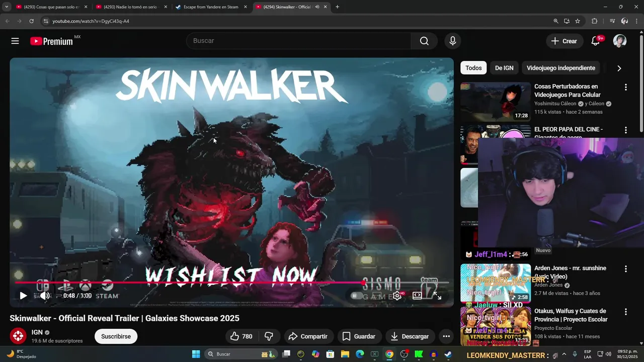Close the Escape from Yandere tab
The image size is (644, 362).
246,7
